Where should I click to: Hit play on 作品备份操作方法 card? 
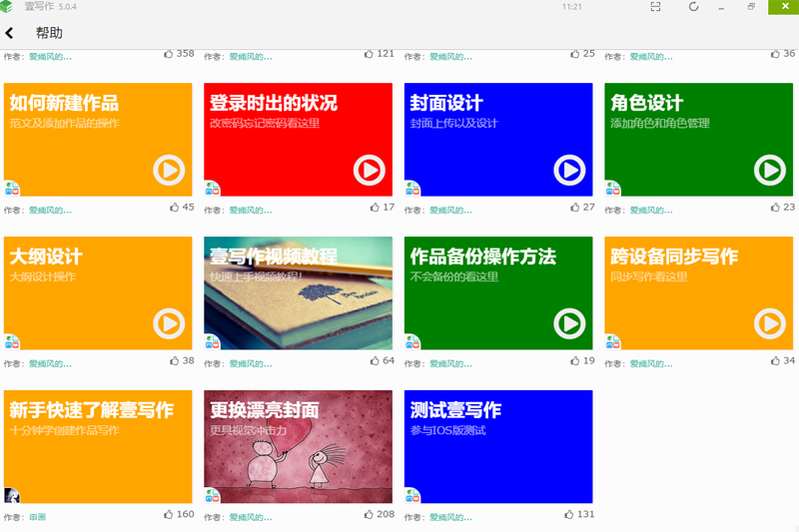tap(569, 324)
